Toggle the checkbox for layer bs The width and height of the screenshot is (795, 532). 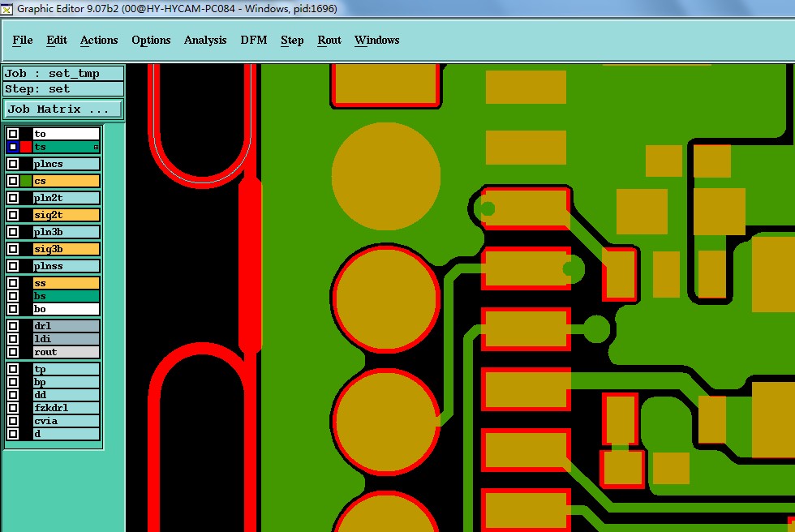point(13,296)
